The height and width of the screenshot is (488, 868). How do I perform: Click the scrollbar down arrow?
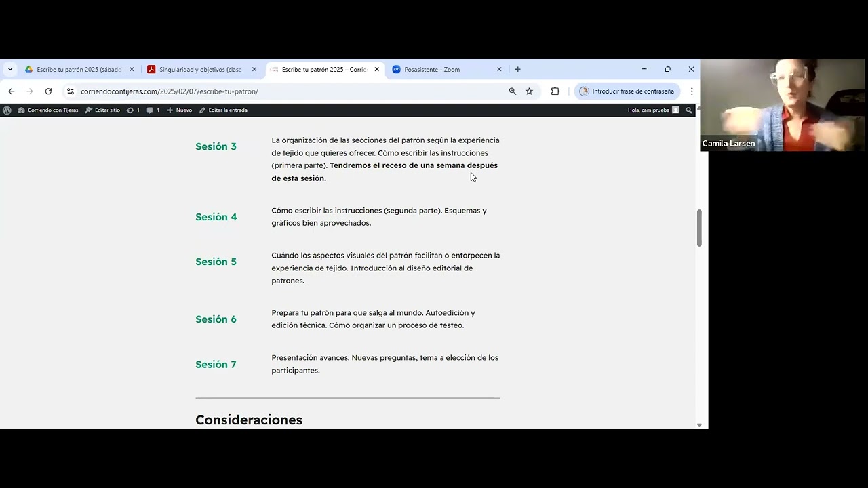coord(699,425)
